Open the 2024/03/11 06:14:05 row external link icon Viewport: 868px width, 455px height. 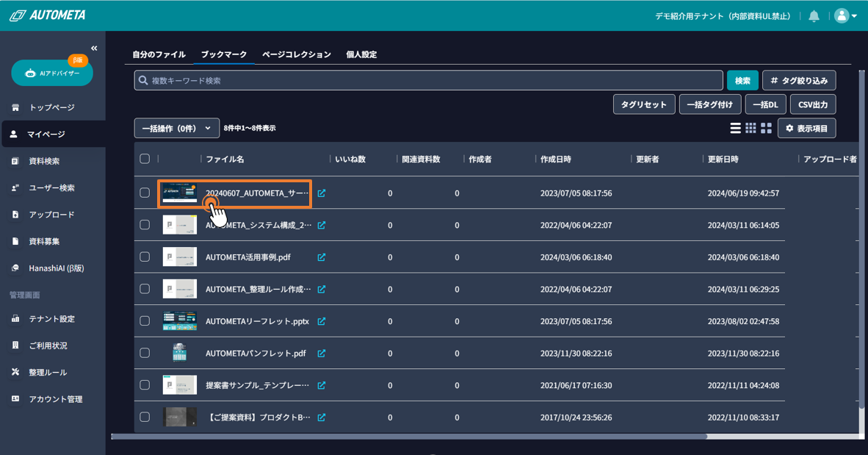click(322, 225)
